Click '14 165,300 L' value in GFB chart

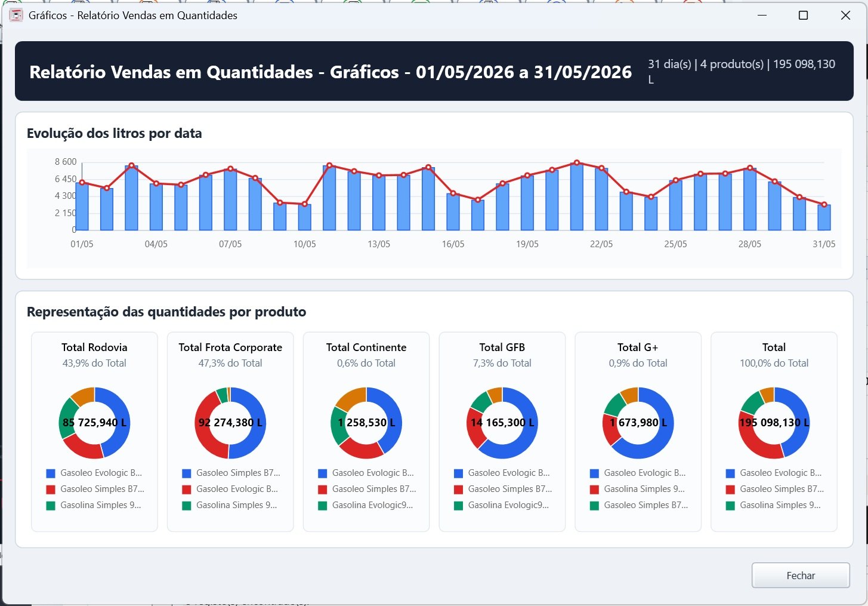[502, 423]
